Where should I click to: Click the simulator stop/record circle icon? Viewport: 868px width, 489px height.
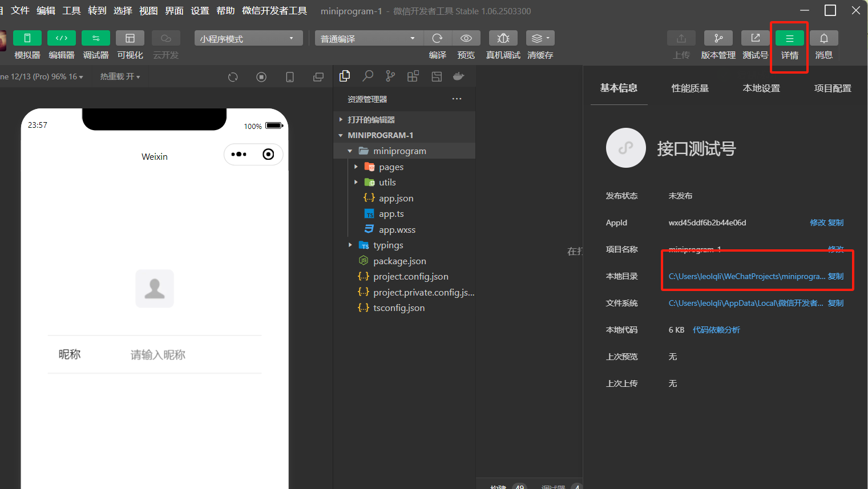pyautogui.click(x=261, y=77)
